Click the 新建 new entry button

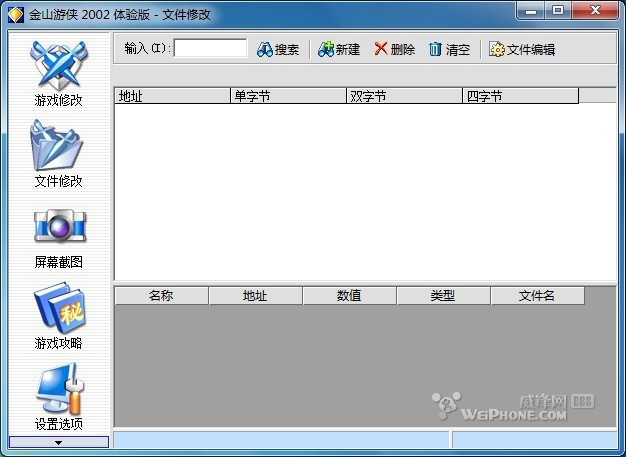point(339,49)
